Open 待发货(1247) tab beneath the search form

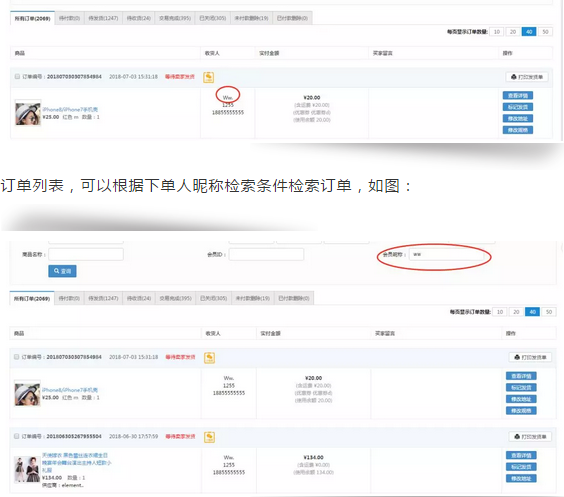click(103, 298)
